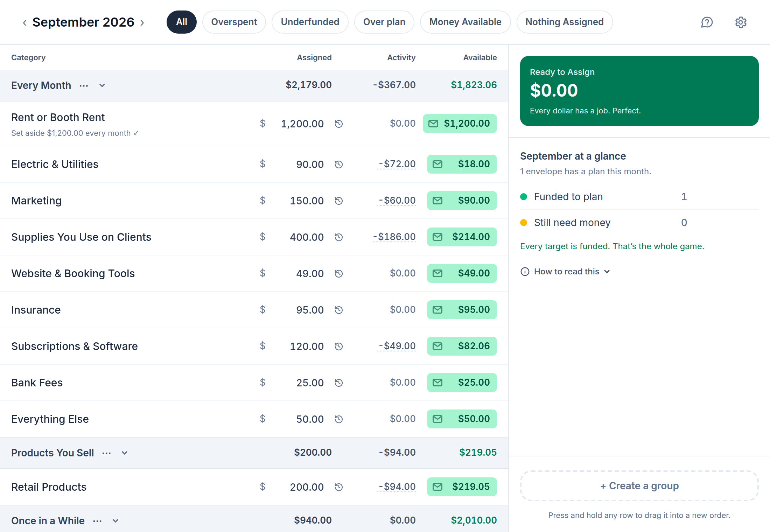Click the $95.00 available envelope for Insurance
Screen dimensions: 770x532
click(x=462, y=310)
